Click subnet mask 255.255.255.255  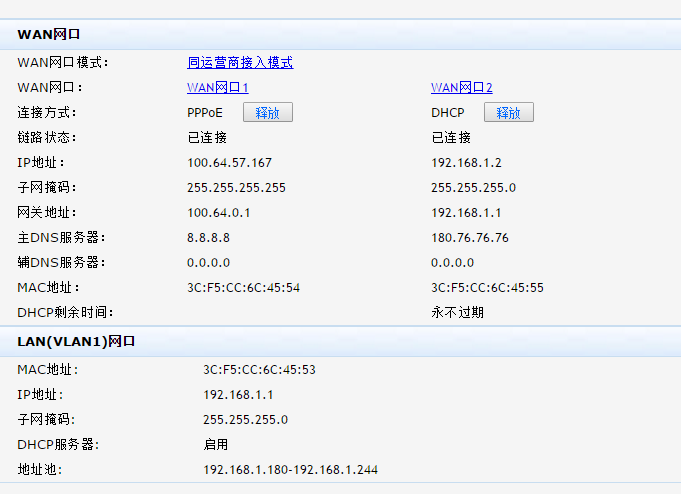click(236, 188)
